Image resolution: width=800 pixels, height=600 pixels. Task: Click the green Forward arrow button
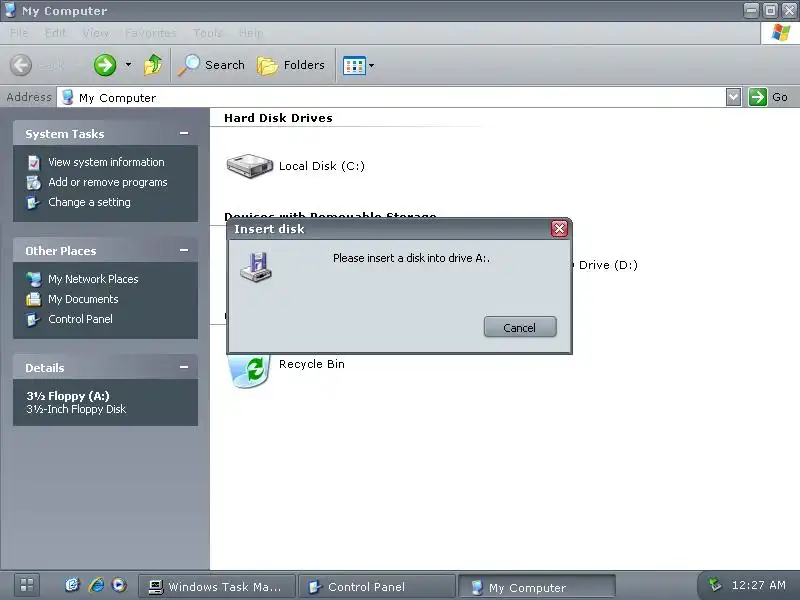pos(105,65)
